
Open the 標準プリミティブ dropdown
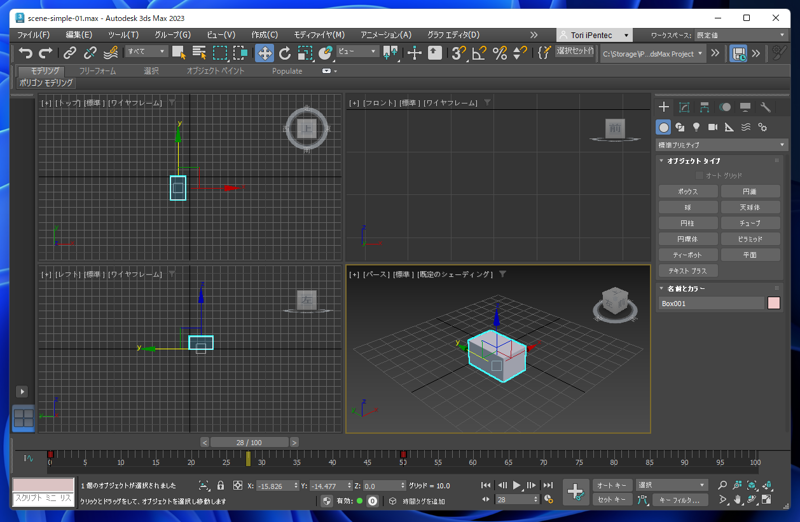click(x=722, y=145)
